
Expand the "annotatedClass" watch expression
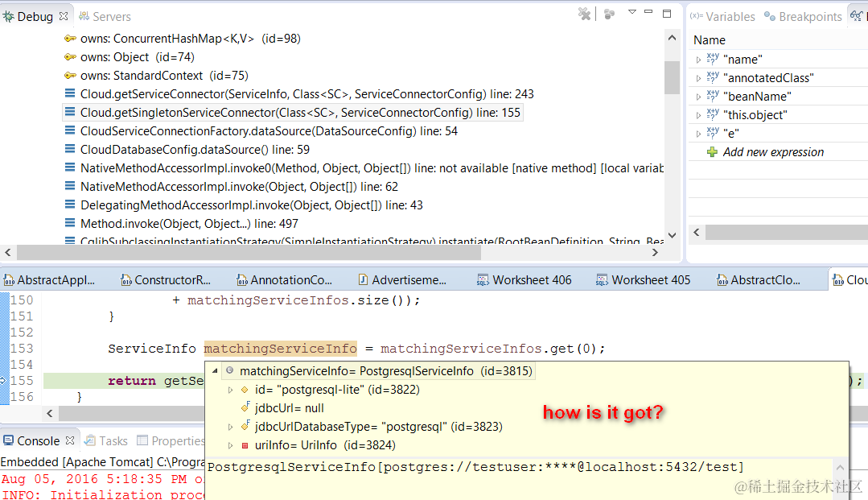pyautogui.click(x=698, y=78)
